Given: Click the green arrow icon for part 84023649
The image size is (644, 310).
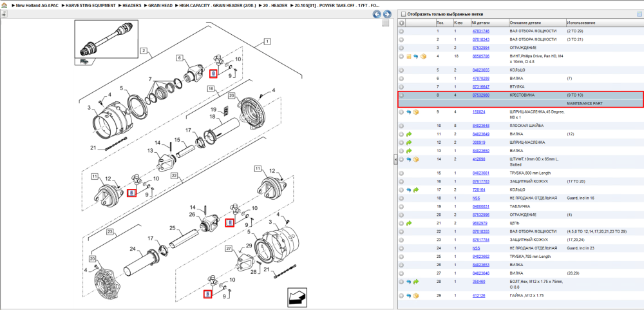Looking at the screenshot, I should (409, 134).
